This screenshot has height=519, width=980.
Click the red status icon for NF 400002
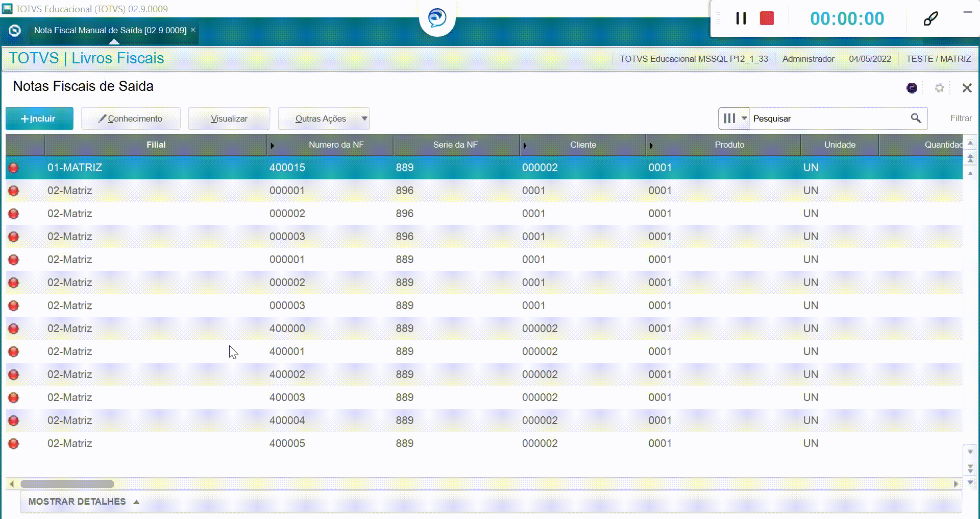click(x=14, y=374)
